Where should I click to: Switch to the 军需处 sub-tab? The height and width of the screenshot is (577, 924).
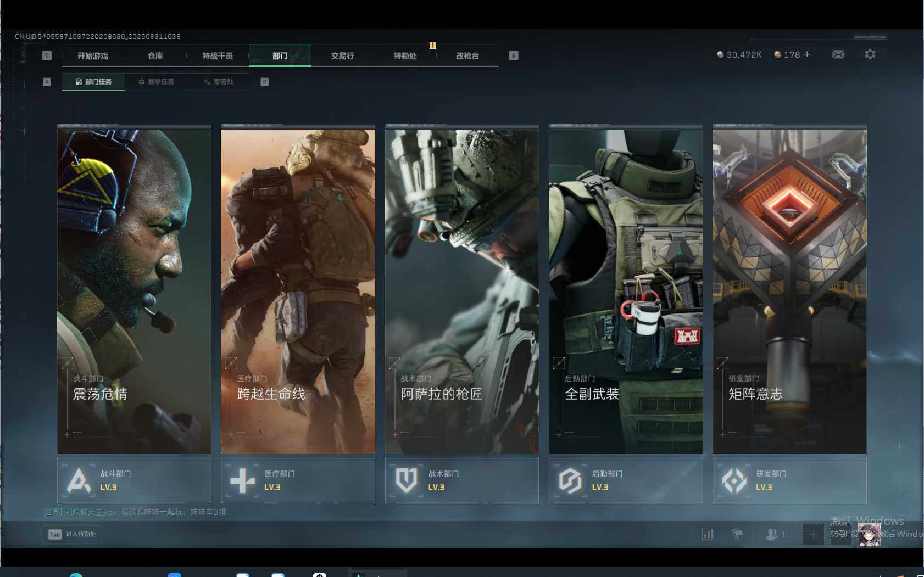click(x=219, y=82)
